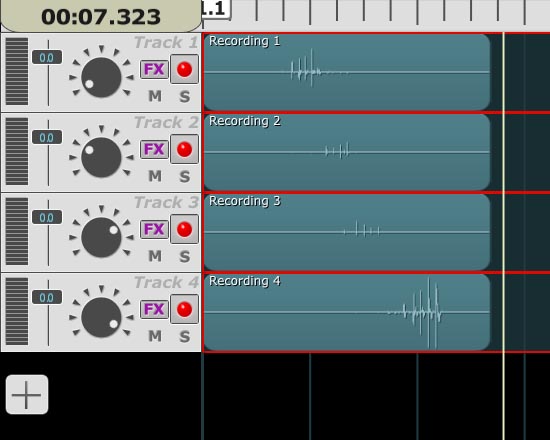Viewport: 550px width, 440px height.
Task: Arm Track 4 for recording
Action: [x=185, y=309]
